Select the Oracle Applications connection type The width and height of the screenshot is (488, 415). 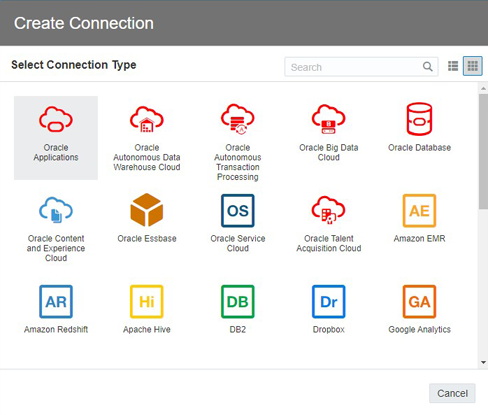click(x=56, y=138)
